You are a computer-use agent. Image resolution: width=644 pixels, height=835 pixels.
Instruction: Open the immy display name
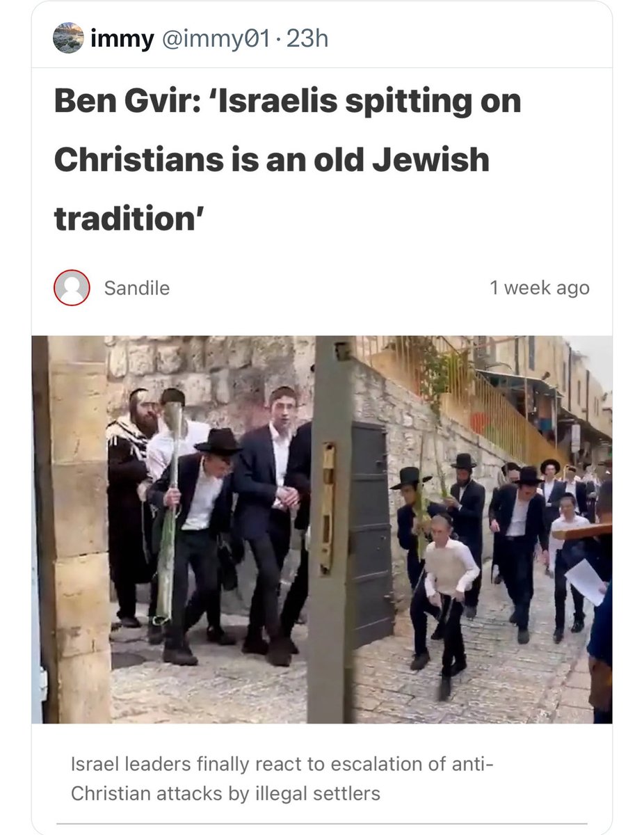(122, 39)
